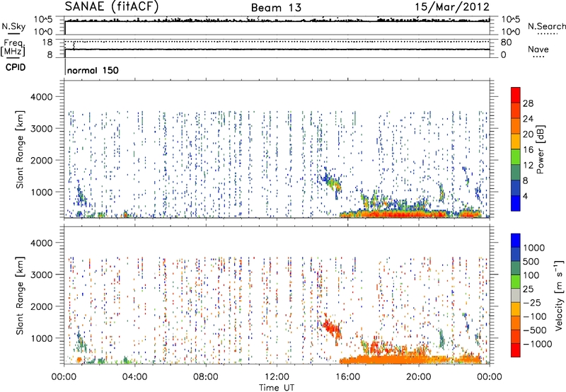The height and width of the screenshot is (392, 566).
Task: Click the 4 label on power colorbar
Action: [525, 196]
